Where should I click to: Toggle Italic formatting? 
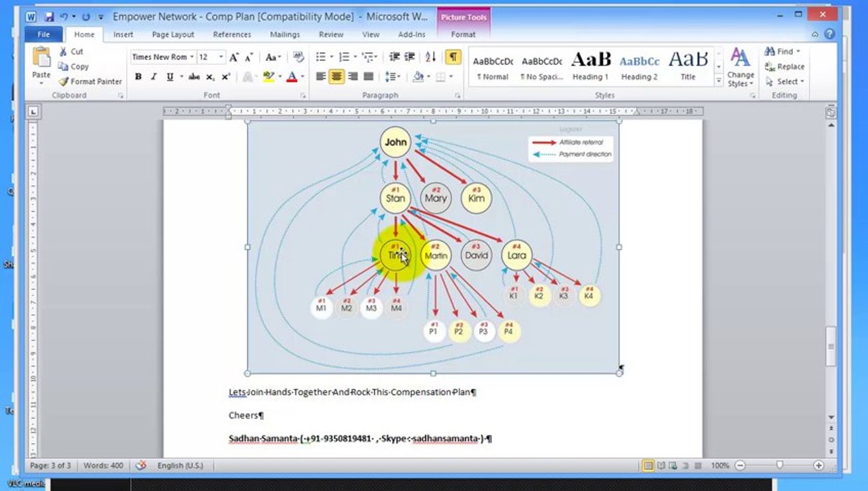tap(154, 77)
